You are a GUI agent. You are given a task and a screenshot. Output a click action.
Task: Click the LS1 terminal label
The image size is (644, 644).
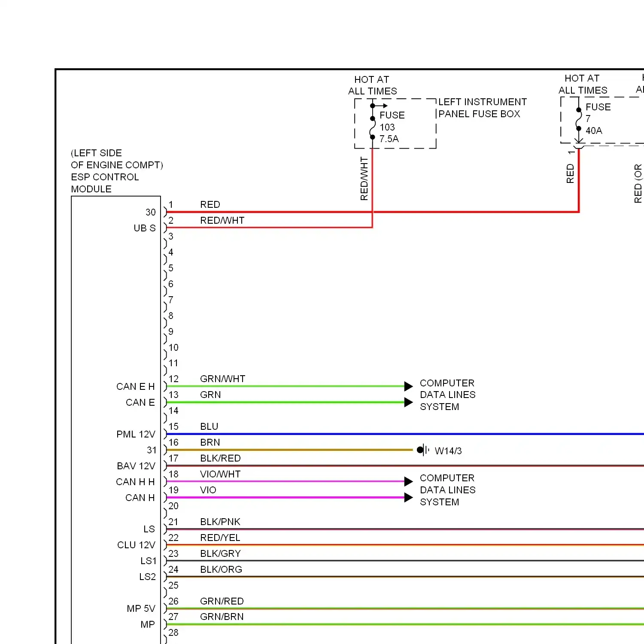pyautogui.click(x=149, y=561)
